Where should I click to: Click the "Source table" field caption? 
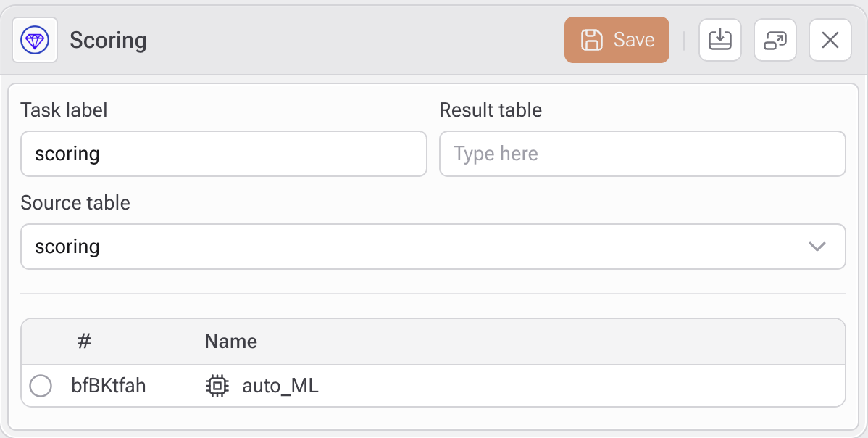(x=75, y=202)
